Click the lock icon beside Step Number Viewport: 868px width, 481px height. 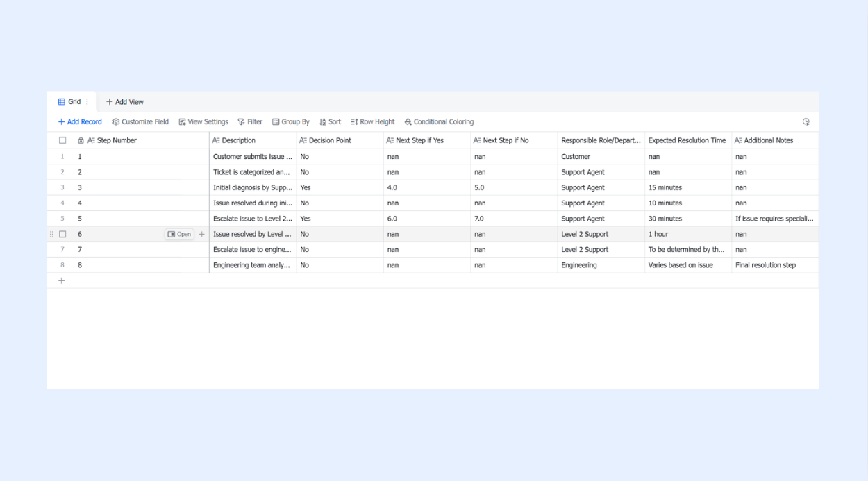[x=81, y=140]
